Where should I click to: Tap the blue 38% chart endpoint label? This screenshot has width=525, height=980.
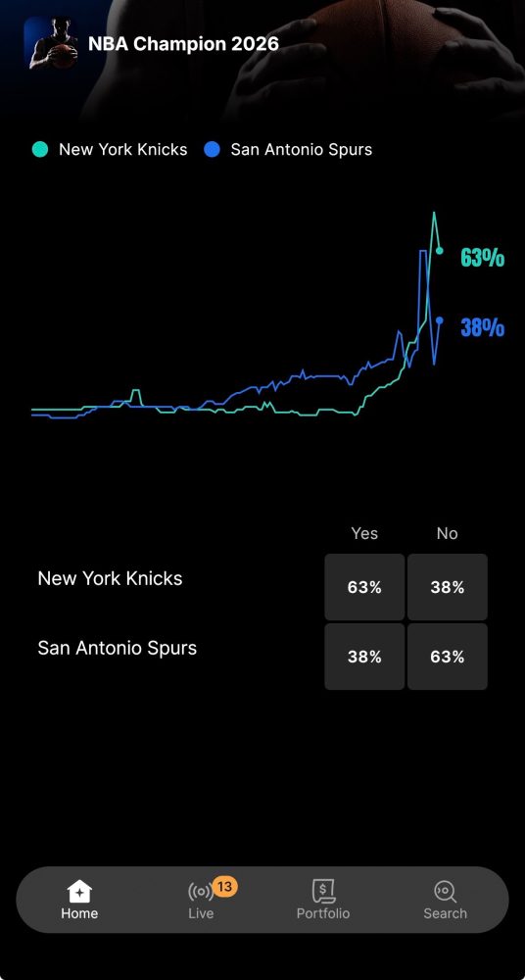(x=482, y=327)
